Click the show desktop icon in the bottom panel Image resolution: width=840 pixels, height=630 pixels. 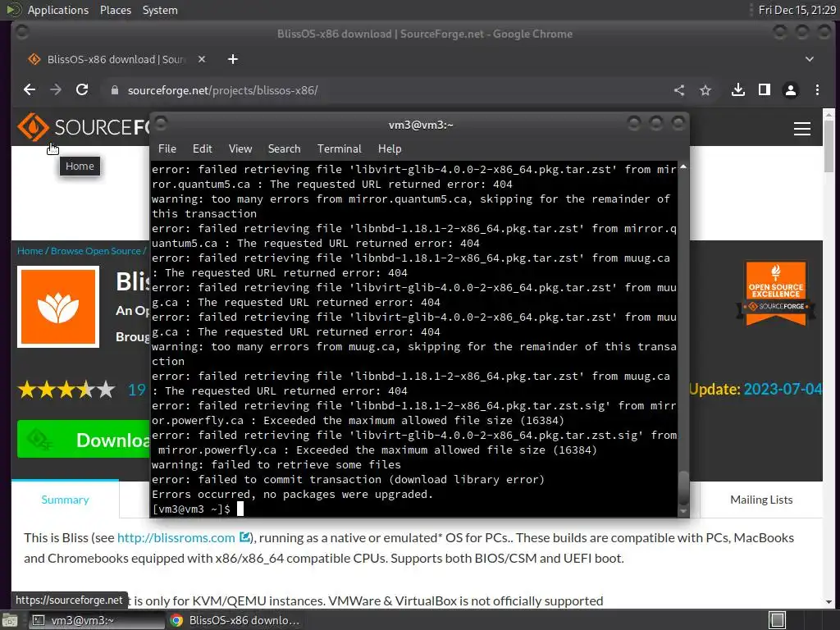tap(10, 620)
